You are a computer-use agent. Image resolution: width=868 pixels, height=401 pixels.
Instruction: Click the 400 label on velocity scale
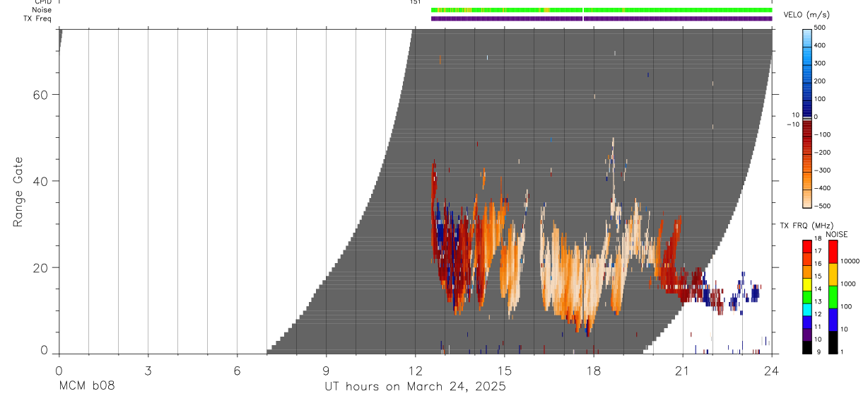(x=821, y=45)
